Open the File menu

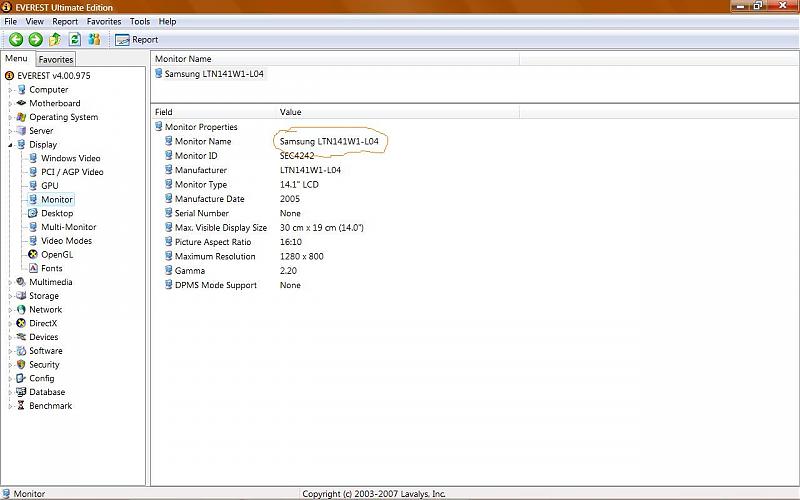tap(12, 21)
